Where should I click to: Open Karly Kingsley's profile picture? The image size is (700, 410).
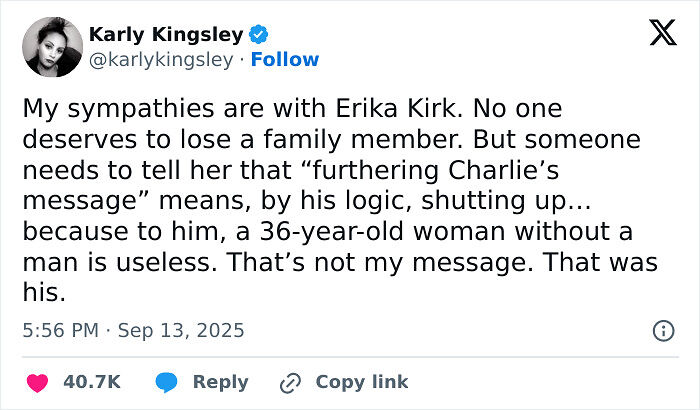(x=51, y=46)
